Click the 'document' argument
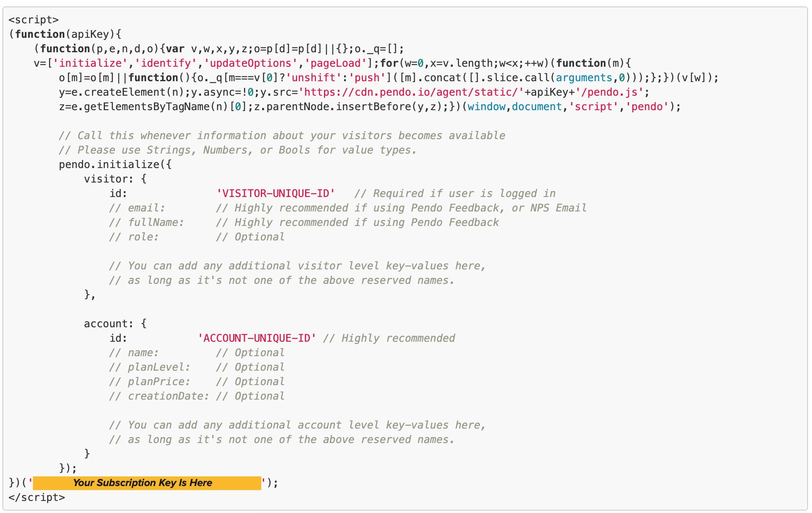812x513 pixels. pyautogui.click(x=537, y=107)
